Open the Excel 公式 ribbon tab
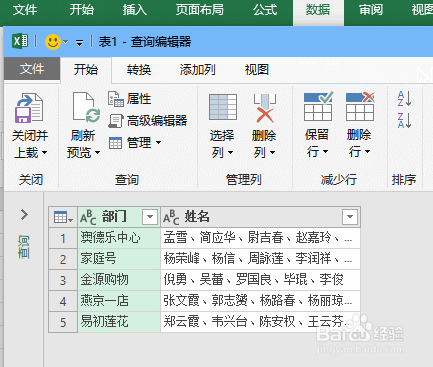This screenshot has height=367, width=433. (265, 10)
